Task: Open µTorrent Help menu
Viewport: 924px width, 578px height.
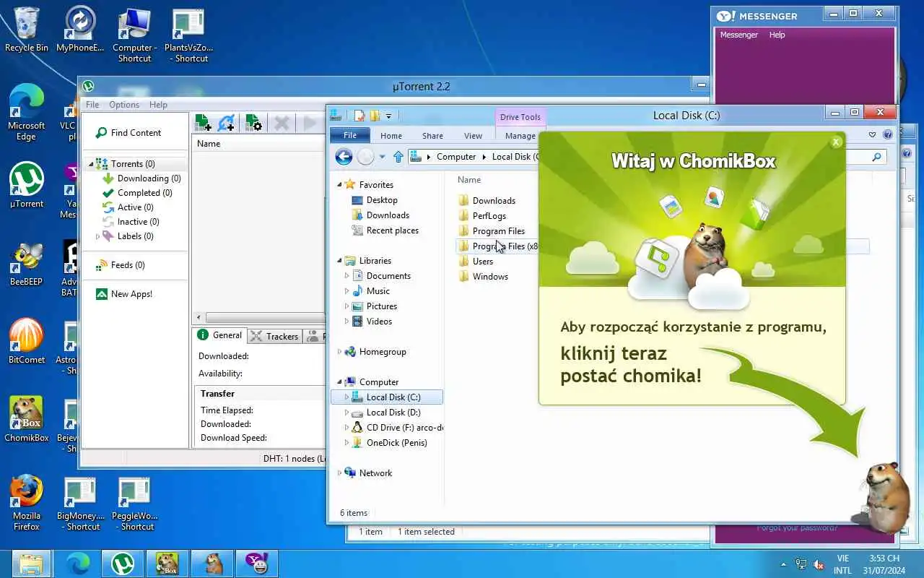Action: pos(158,105)
